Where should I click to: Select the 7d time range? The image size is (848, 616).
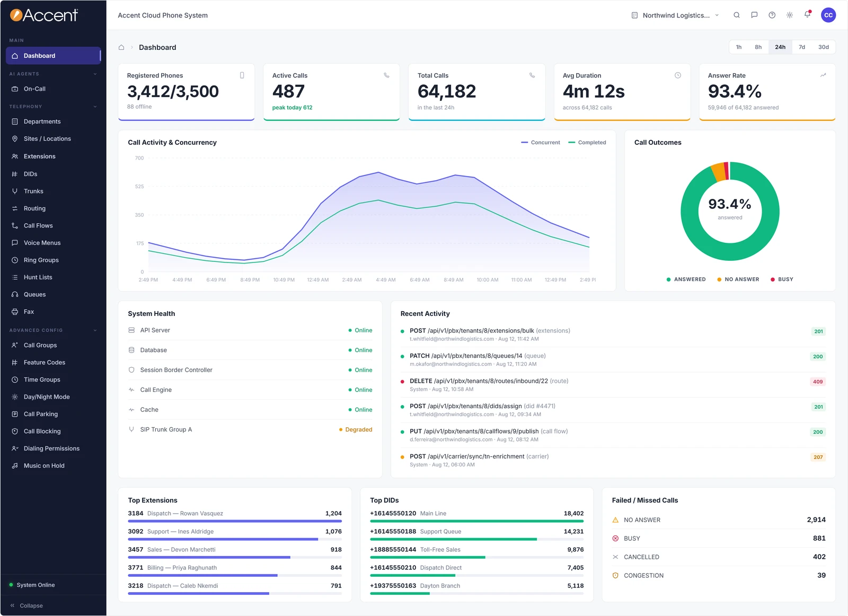802,47
